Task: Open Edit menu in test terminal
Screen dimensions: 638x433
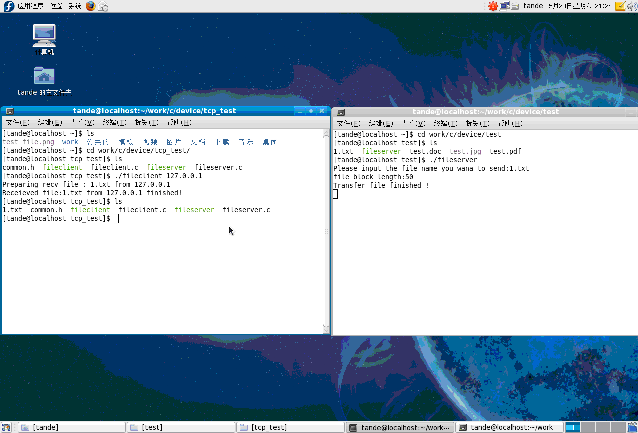Action: 381,123
